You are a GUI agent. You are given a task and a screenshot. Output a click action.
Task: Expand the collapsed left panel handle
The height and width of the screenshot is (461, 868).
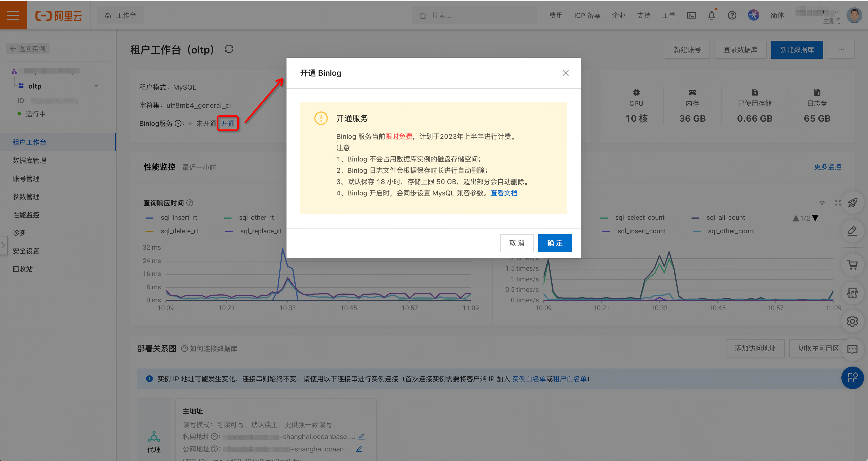point(3,245)
